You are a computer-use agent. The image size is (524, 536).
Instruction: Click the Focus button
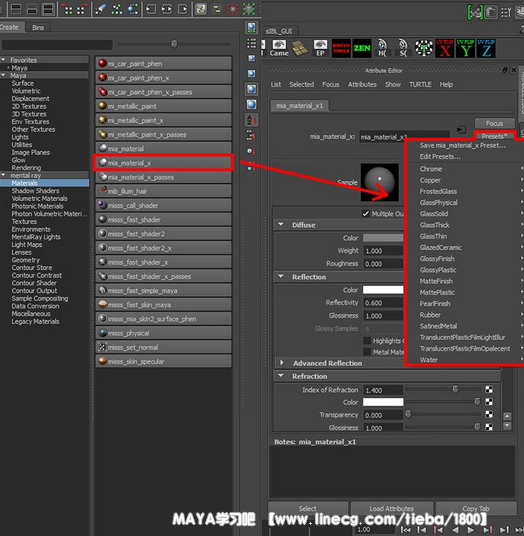coord(494,123)
